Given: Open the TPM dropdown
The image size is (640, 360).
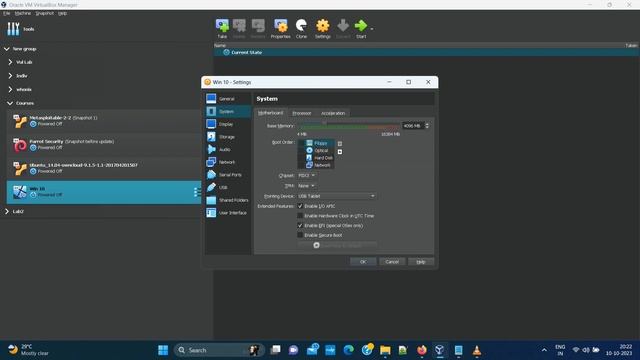Looking at the screenshot, I should [307, 186].
